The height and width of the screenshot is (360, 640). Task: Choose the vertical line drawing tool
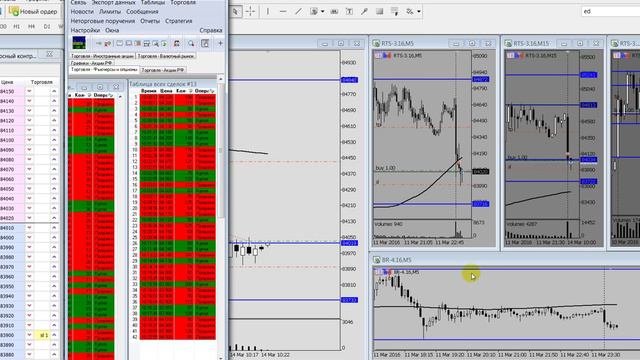point(268,11)
